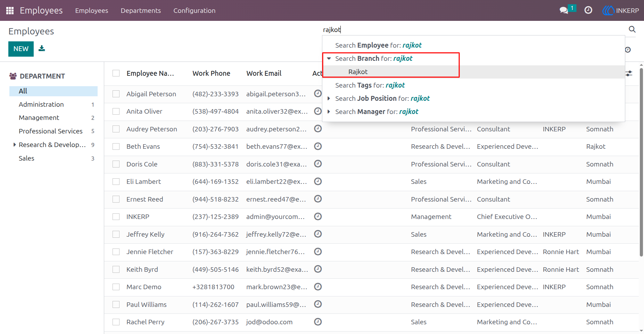Select Rajkot branch suggestion
The height and width of the screenshot is (334, 644).
[x=473, y=72]
